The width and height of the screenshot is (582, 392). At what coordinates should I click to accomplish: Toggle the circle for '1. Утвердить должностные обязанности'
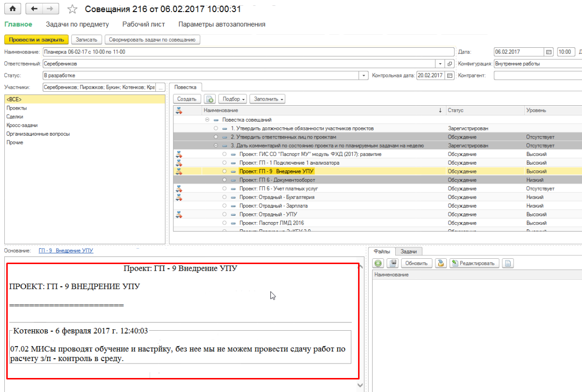[x=216, y=128]
